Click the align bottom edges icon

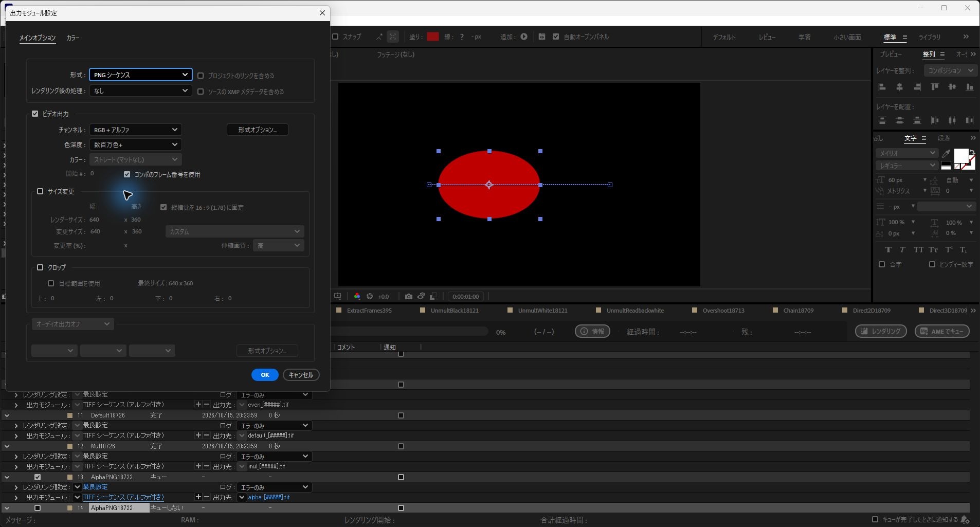(x=970, y=87)
